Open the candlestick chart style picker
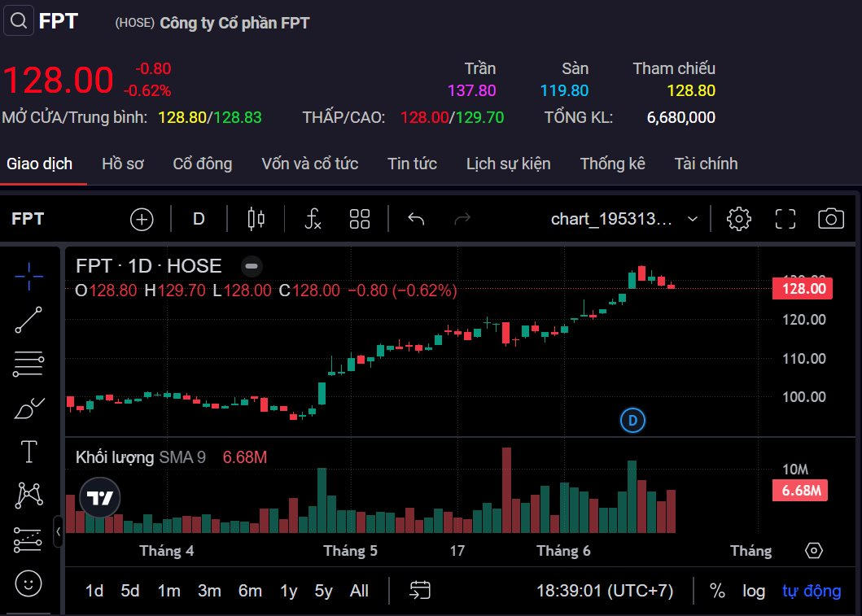Image resolution: width=862 pixels, height=616 pixels. click(256, 219)
